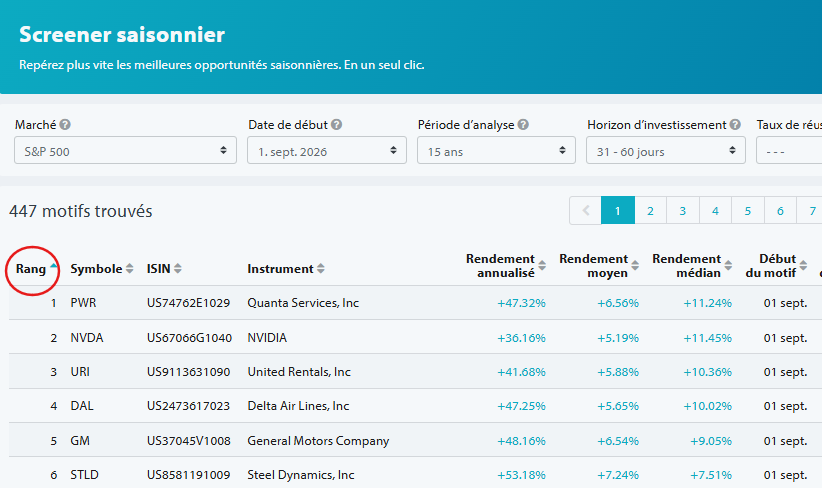Click ISIN US8581191009
The image size is (822, 488).
point(188,475)
